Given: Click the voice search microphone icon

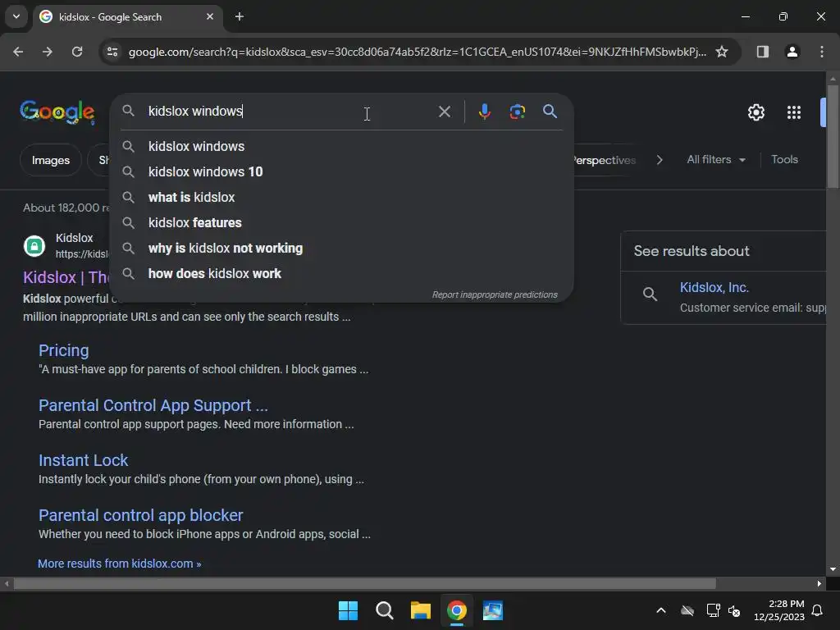Looking at the screenshot, I should coord(484,112).
